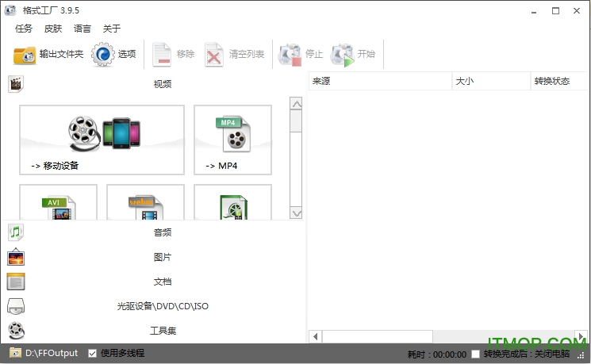Select the -> MP4 conversion tile
This screenshot has height=364, width=591.
pos(232,140)
